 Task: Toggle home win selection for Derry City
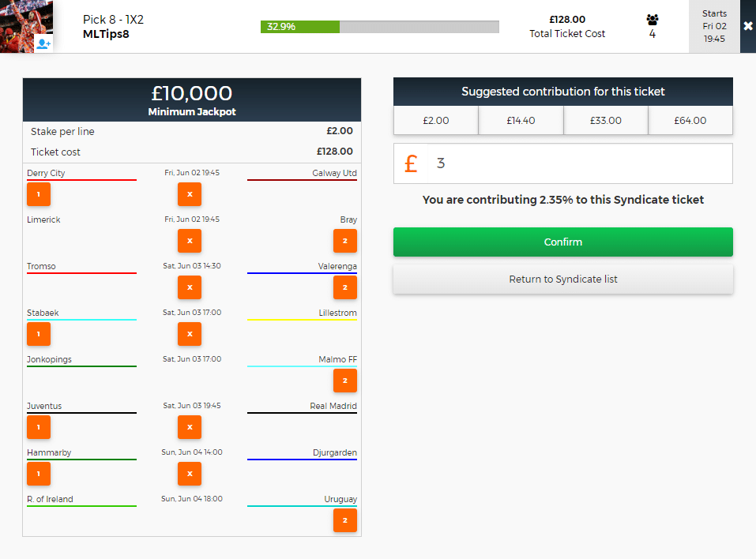[39, 194]
